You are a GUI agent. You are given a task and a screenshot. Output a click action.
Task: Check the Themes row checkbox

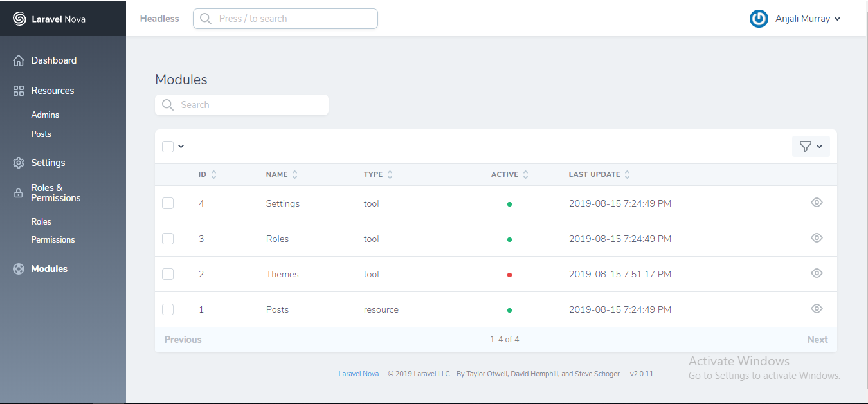(168, 274)
